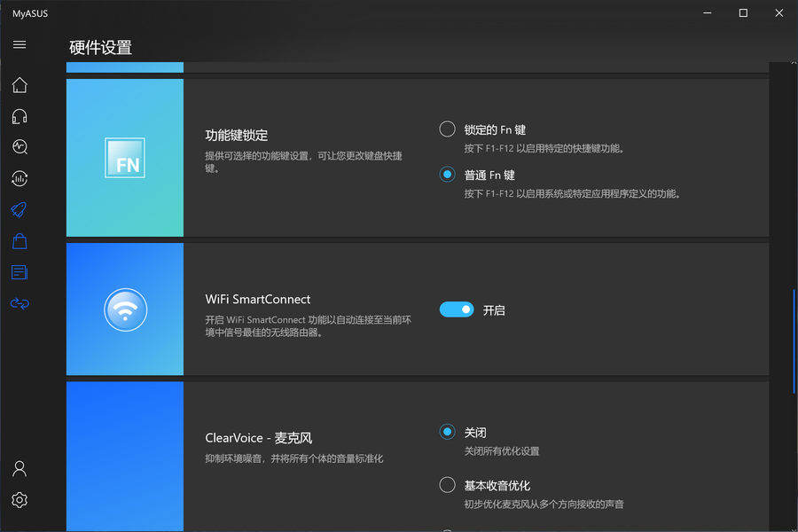Select the rocket hardware settings icon

tap(20, 209)
